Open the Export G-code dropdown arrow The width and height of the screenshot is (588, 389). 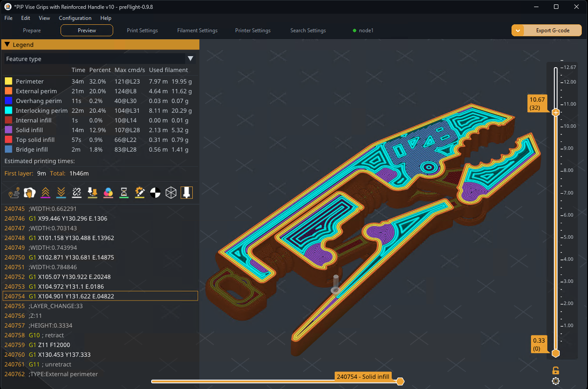click(x=518, y=31)
